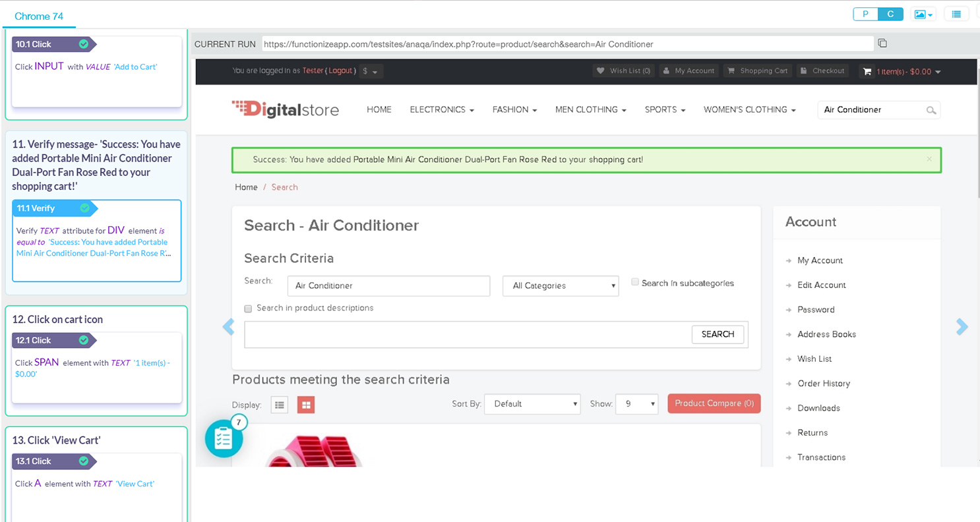The width and height of the screenshot is (980, 522).
Task: Change the 'Show: 9' items dropdown
Action: tap(636, 404)
